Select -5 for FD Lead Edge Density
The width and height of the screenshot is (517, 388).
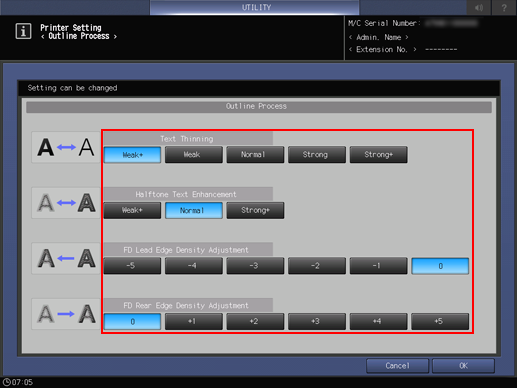(x=132, y=266)
